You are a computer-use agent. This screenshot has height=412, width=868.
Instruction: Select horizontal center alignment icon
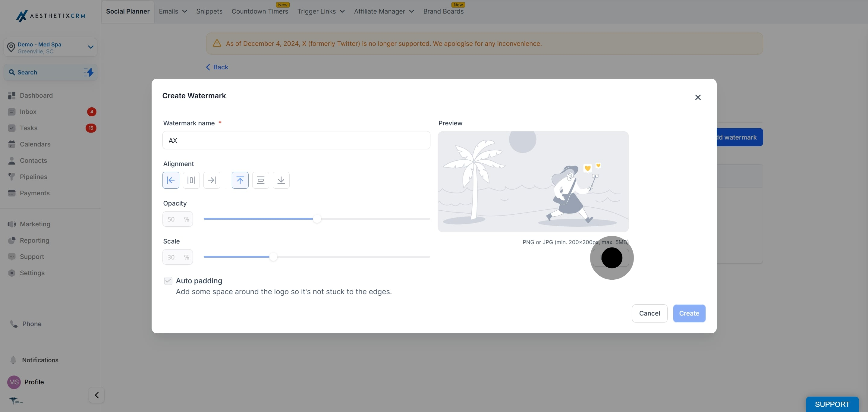[x=191, y=180]
